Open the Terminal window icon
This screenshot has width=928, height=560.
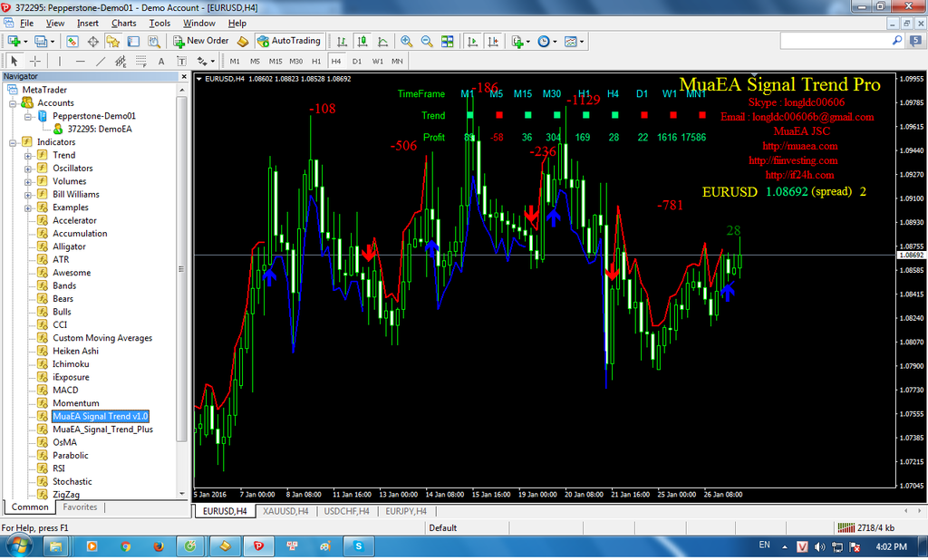coord(134,41)
